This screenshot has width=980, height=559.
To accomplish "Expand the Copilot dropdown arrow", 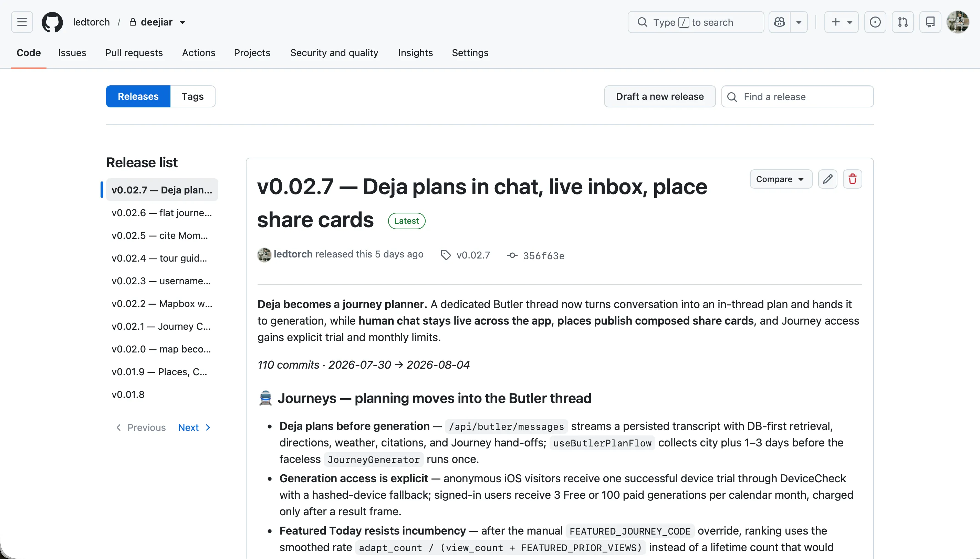I will tap(799, 22).
